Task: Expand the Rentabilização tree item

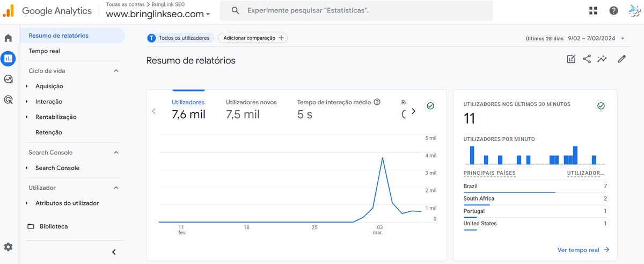Action: coord(27,117)
